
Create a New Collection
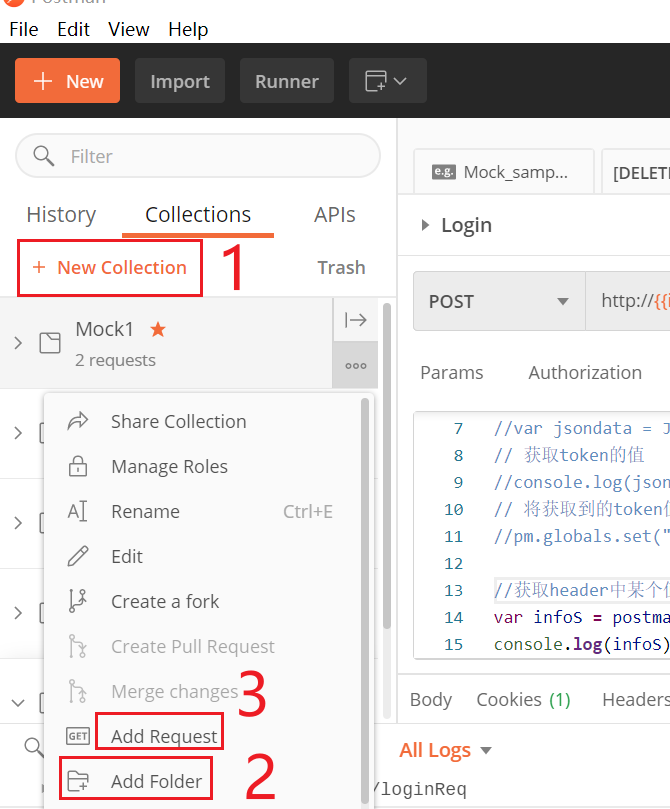click(109, 267)
